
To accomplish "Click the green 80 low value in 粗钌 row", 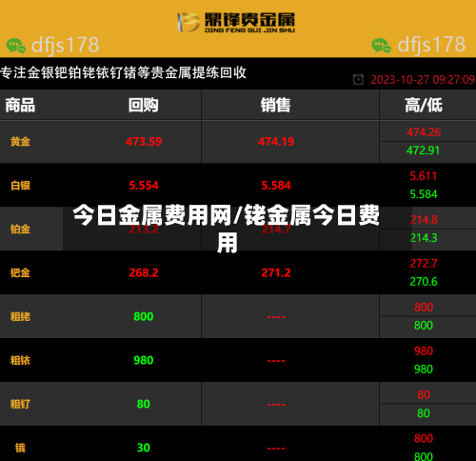I will (424, 413).
